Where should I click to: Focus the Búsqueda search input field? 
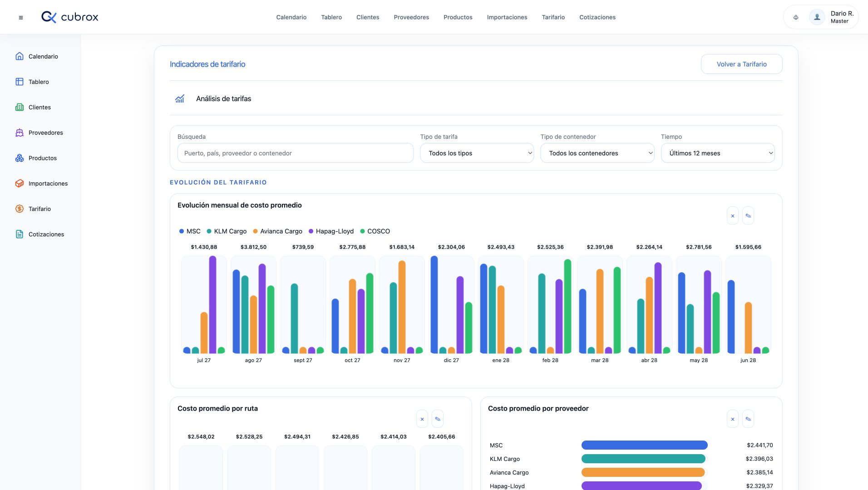tap(296, 153)
